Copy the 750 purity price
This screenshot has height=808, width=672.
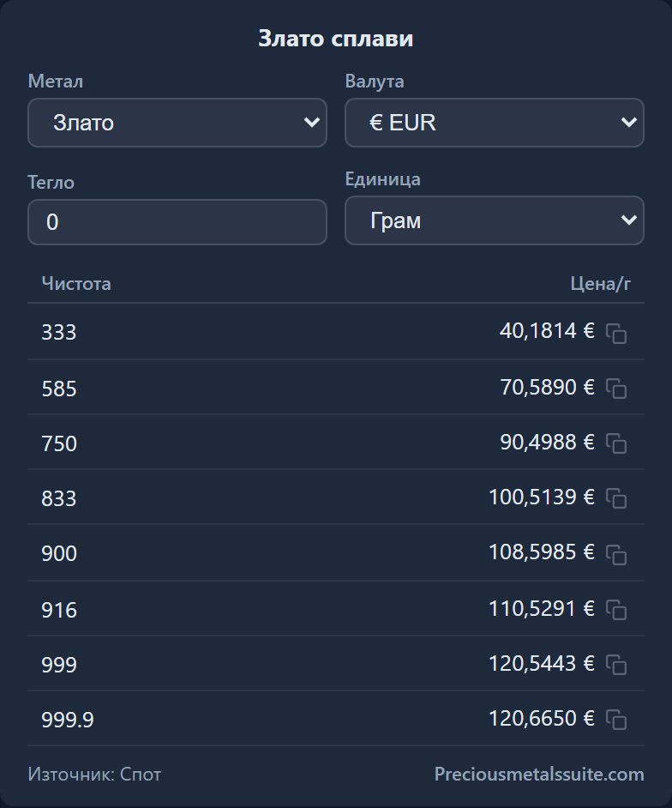[616, 443]
